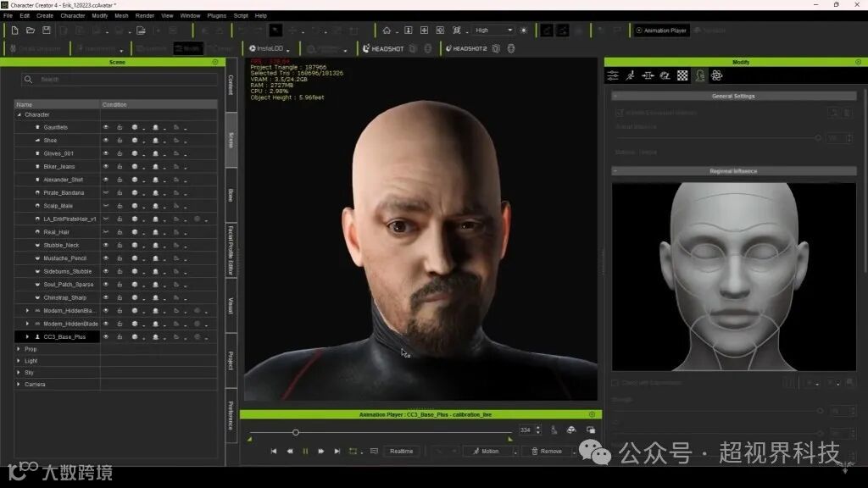Viewport: 868px width, 488px height.
Task: Toggle visibility eye for Shoe
Action: [x=106, y=141]
